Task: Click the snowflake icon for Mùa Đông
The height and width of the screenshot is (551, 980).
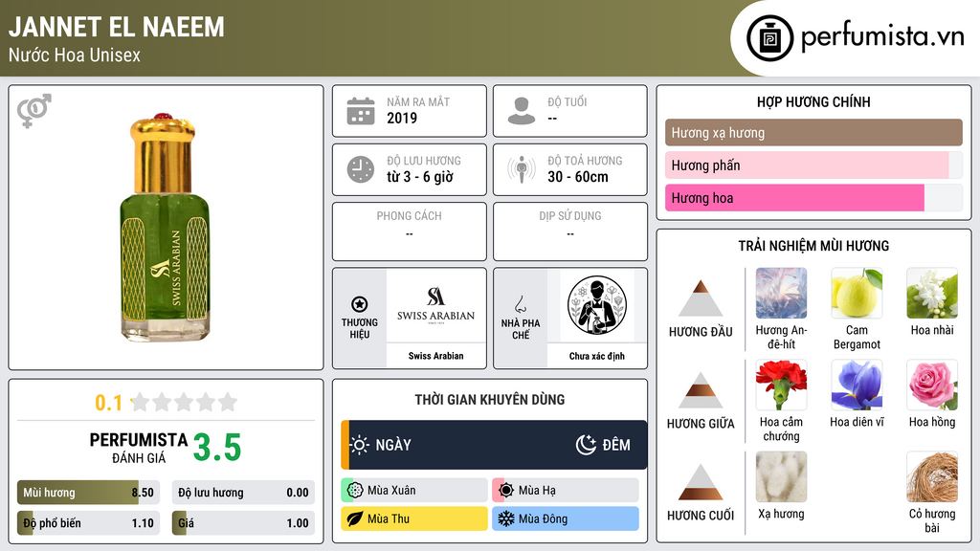Action: pos(506,518)
